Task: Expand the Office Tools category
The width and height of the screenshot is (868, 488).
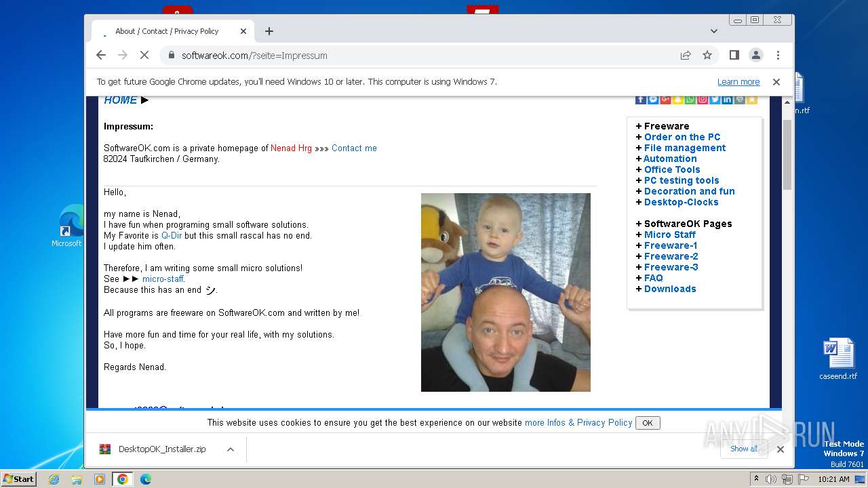Action: point(668,169)
